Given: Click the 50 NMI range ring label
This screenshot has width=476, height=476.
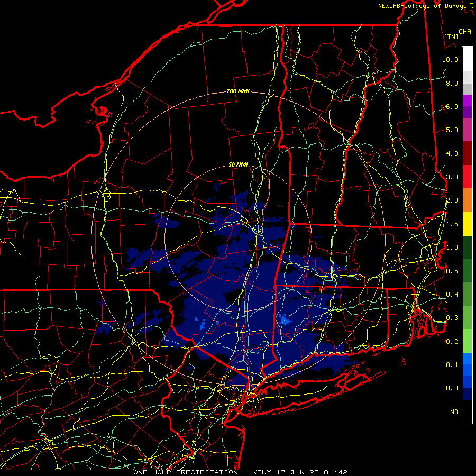Looking at the screenshot, I should click(238, 164).
